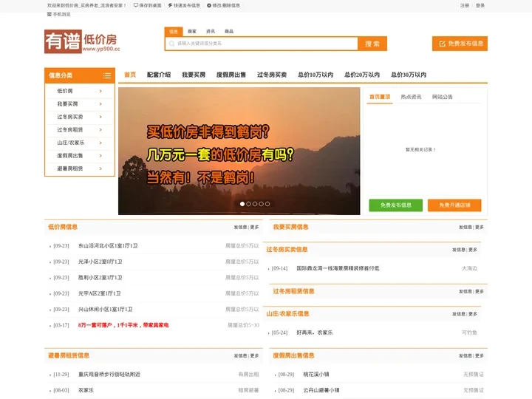Image resolution: width=532 pixels, height=399 pixels.
Task: Switch to the 热点资讯 tab
Action: 411,97
